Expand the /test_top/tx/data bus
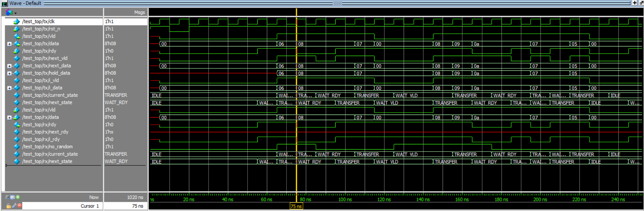The height and width of the screenshot is (211, 644). [9, 44]
